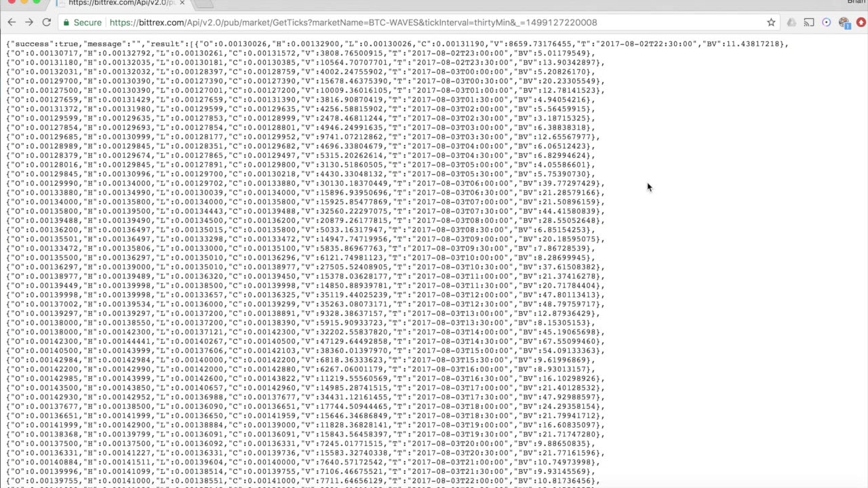Bookmark this page with the star icon
This screenshot has height=488, width=868.
coord(771,22)
